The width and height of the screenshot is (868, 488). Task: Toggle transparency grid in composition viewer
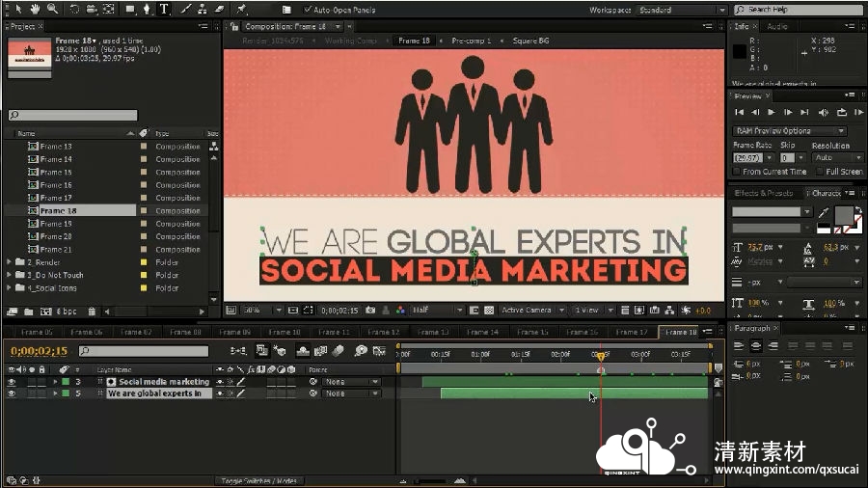(489, 311)
